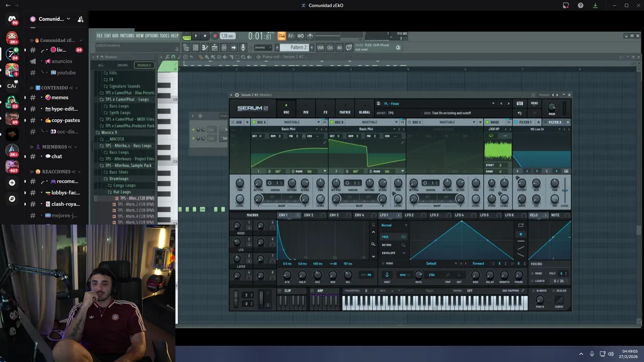Click the Serum MENU button
The image size is (644, 362).
click(x=534, y=104)
